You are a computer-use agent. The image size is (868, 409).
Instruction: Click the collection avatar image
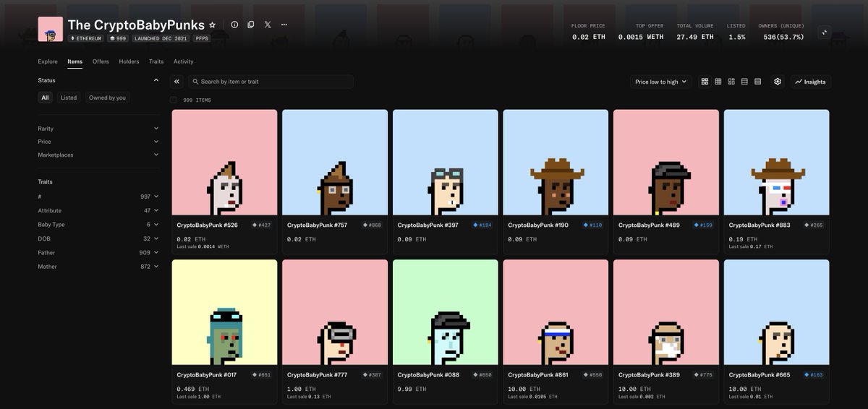pos(51,29)
